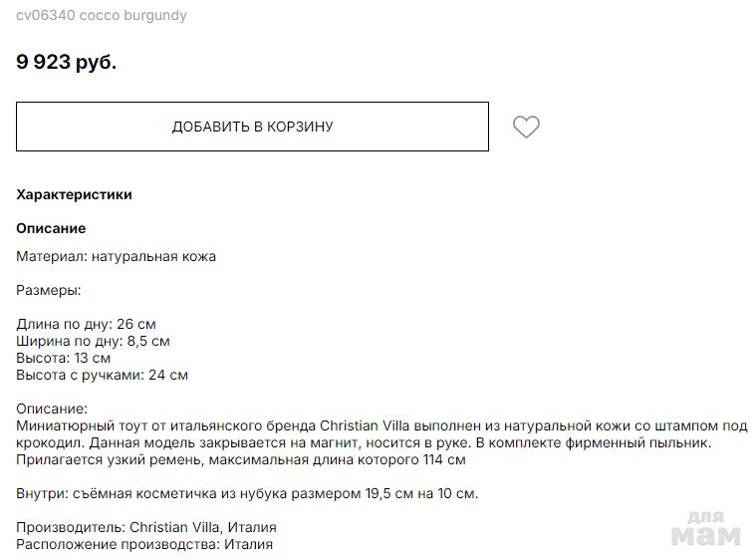The width and height of the screenshot is (756, 560).
Task: Select the Ширина по дну: 8,5 см line
Action: click(93, 341)
